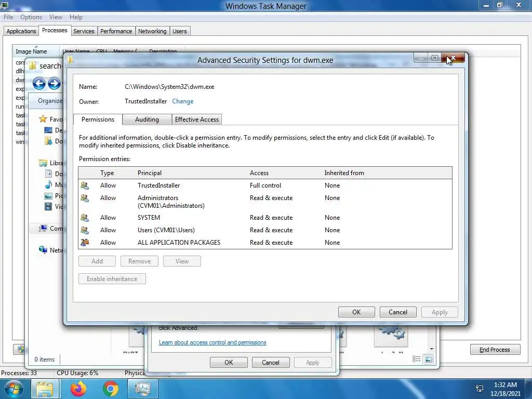
Task: Click the Videos library icon in Explorer
Action: pos(48,206)
